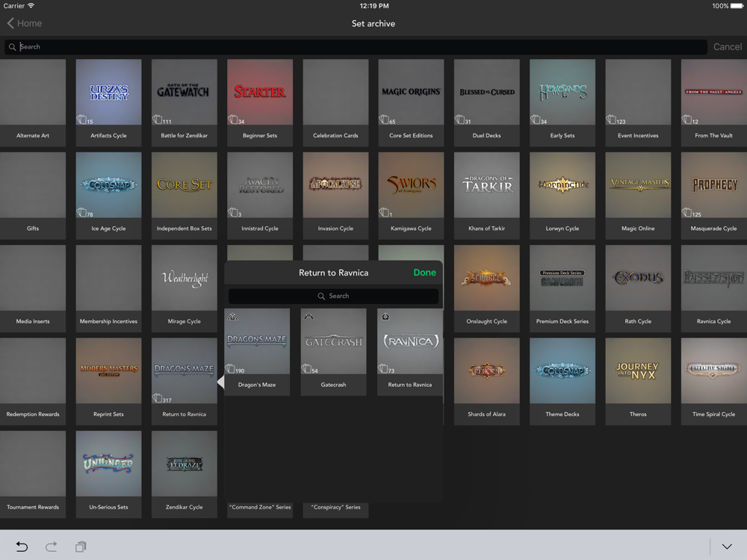
Task: Open Redemption Rewards
Action: [x=33, y=382]
